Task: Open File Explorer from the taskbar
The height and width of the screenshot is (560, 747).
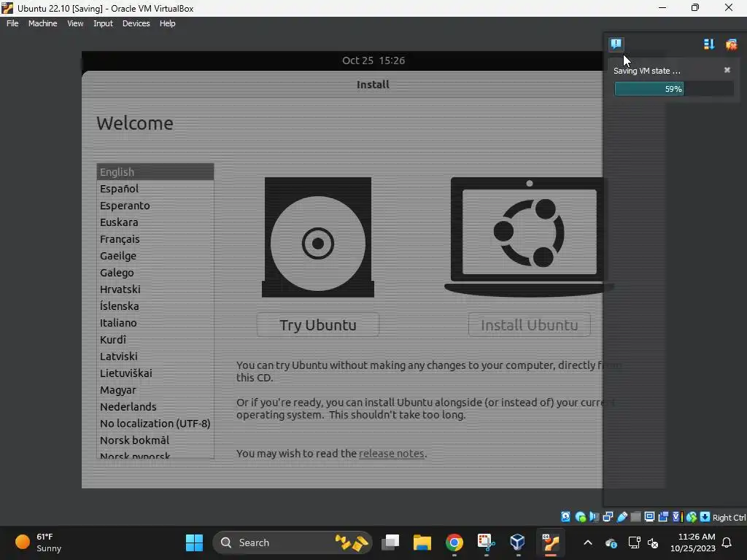Action: pos(422,542)
